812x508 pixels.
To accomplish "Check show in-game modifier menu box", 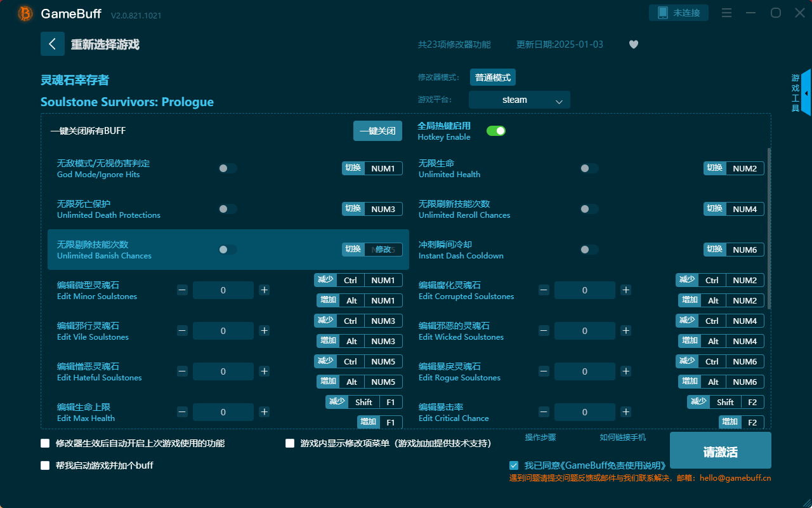I will click(290, 443).
